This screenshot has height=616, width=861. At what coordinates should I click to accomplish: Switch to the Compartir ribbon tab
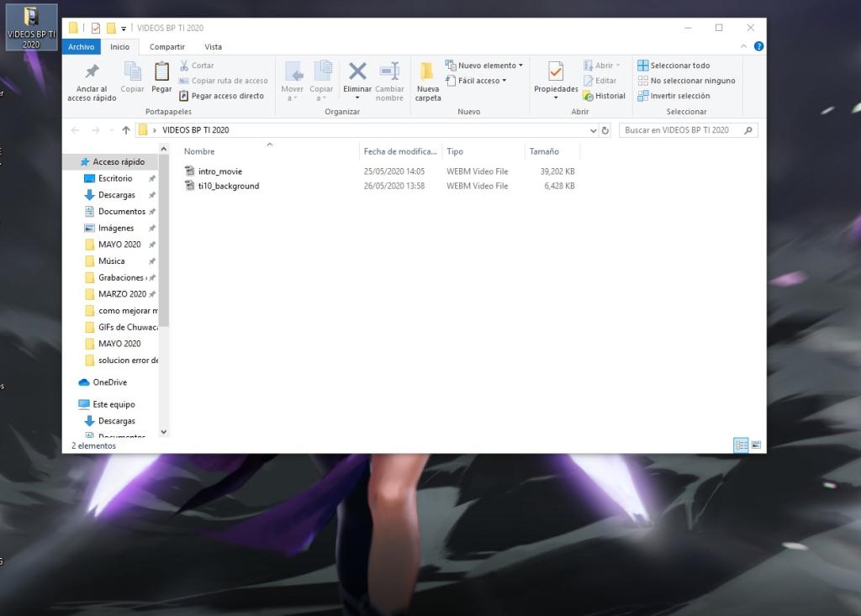pos(167,47)
